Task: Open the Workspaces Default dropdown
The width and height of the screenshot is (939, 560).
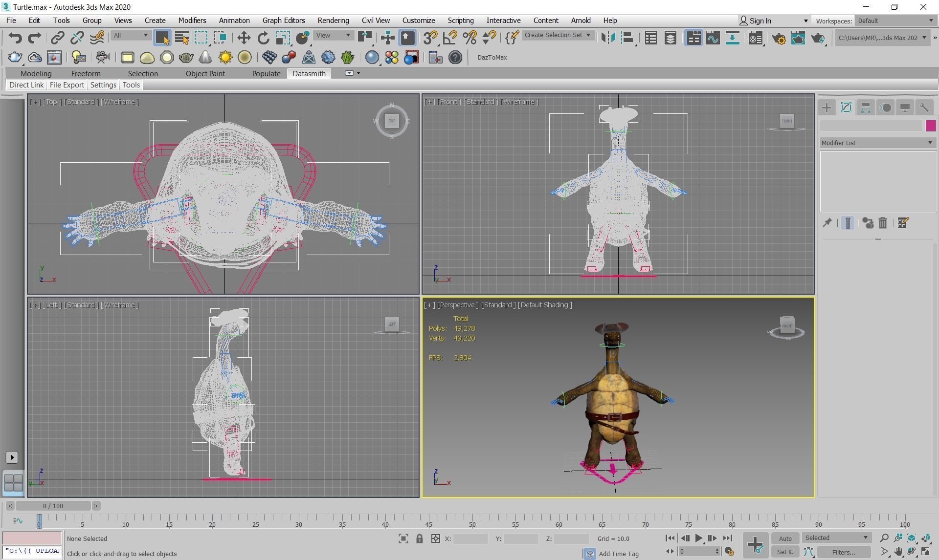Action: [x=895, y=21]
